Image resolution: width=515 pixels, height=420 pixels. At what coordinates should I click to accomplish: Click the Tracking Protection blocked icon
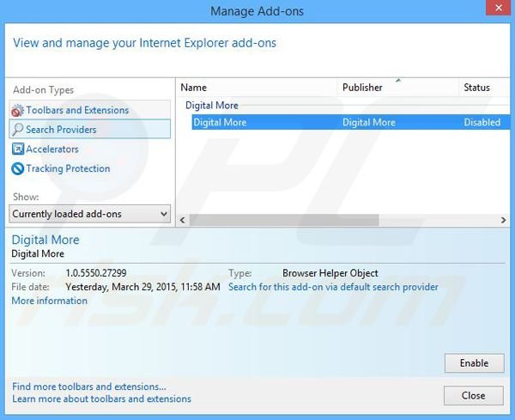click(17, 168)
